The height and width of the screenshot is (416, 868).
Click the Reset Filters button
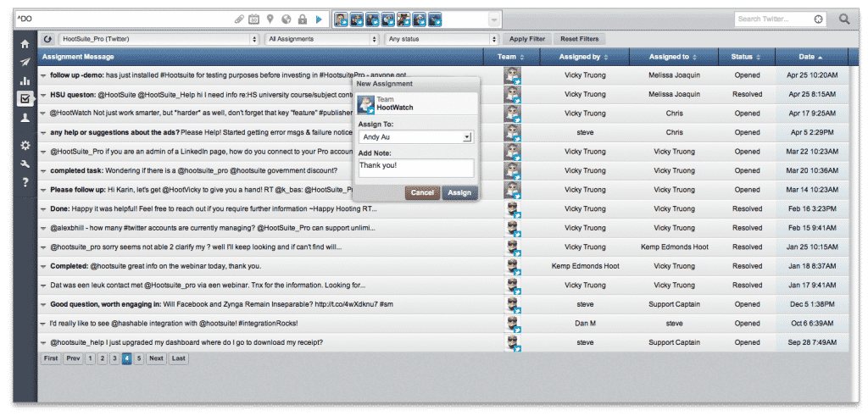click(580, 39)
